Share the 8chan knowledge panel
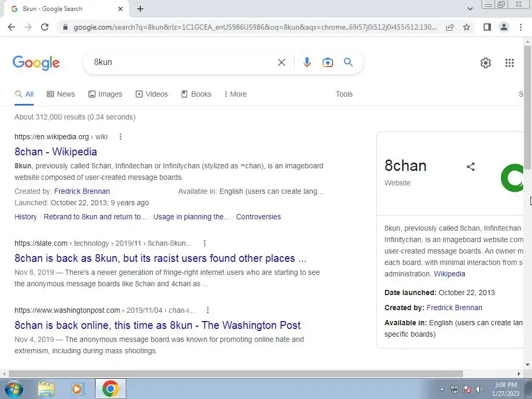Image resolution: width=532 pixels, height=399 pixels. pyautogui.click(x=471, y=167)
